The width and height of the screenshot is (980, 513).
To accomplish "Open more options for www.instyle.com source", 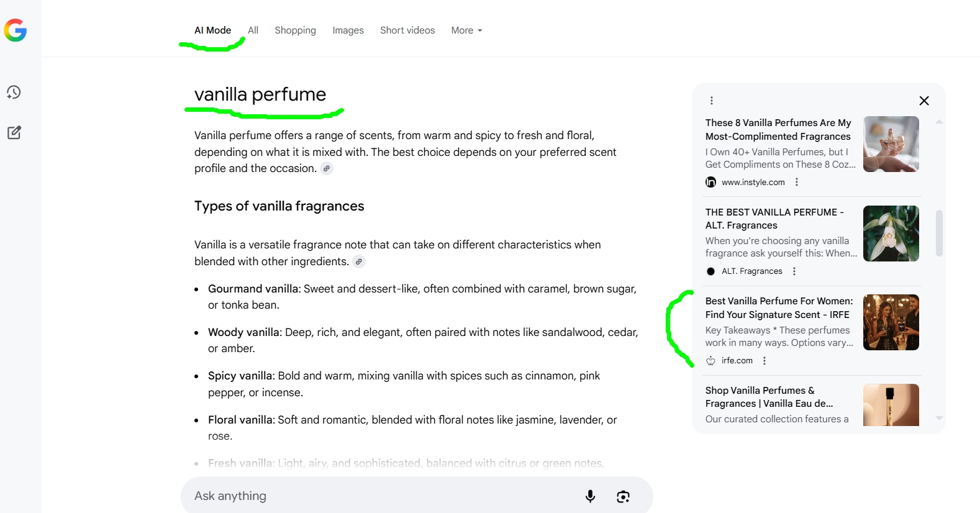I will coord(797,182).
